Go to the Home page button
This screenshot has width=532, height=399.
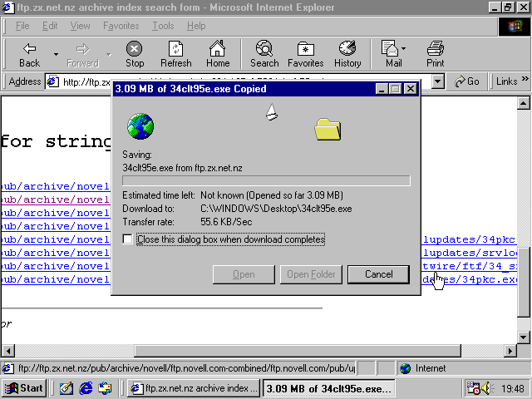click(x=218, y=55)
